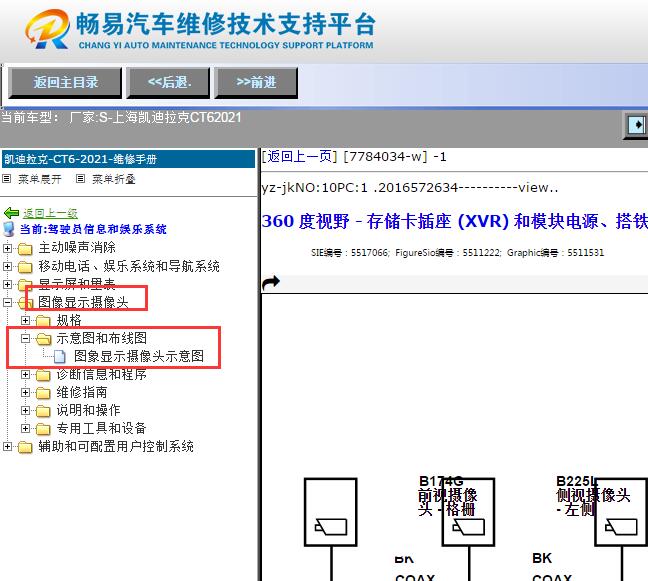Expand the 显示屏和量表 node
Viewport: 648px width, 581px height.
tap(7, 284)
